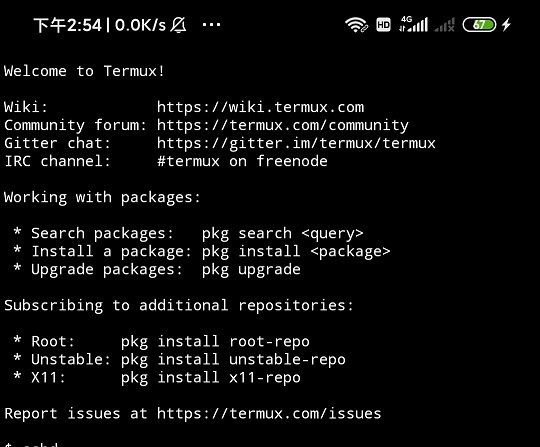Tap the pkg install root-repo command

click(x=215, y=342)
